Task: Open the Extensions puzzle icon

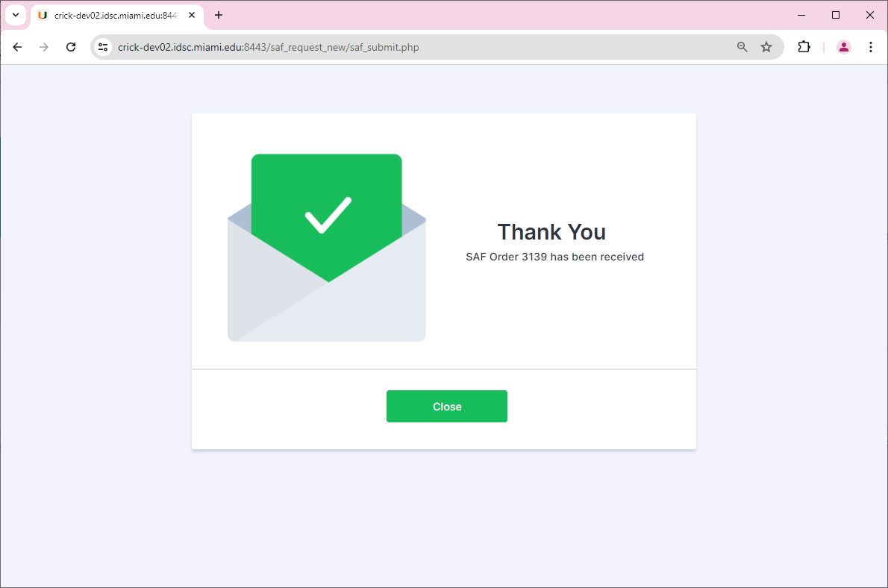Action: [804, 47]
